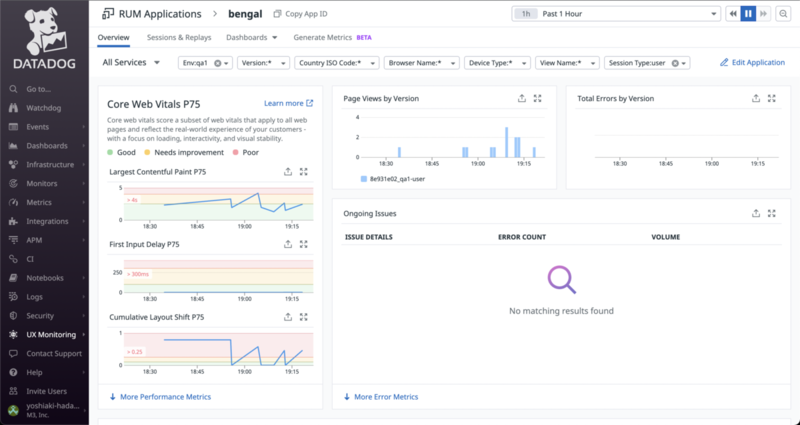Screen dimensions: 800x425
Task: Click the Notebooks sidebar icon
Action: 13,278
